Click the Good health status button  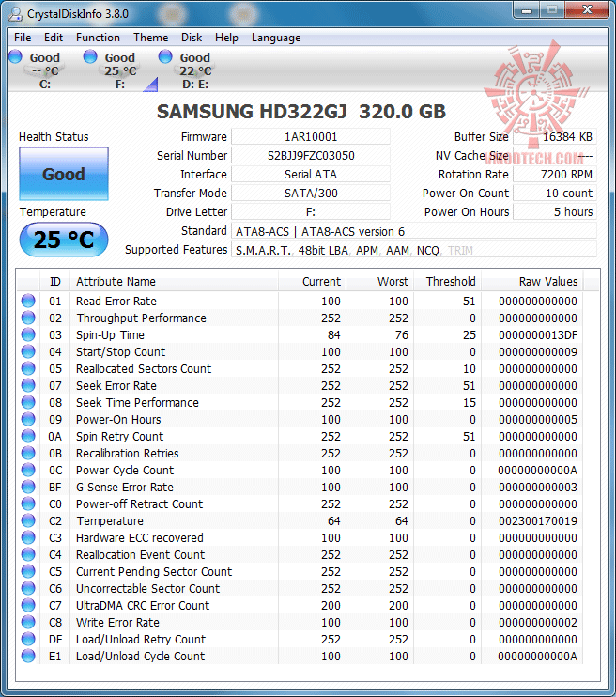pyautogui.click(x=64, y=174)
